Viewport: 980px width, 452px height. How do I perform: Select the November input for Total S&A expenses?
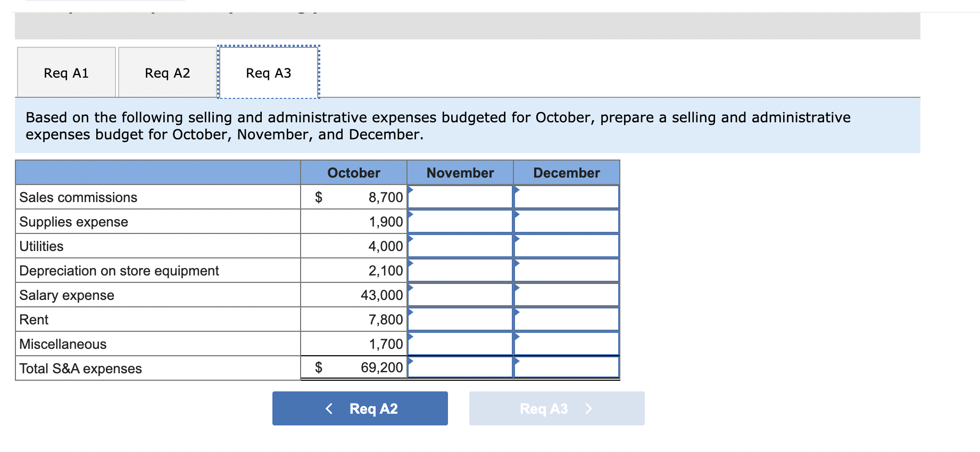[x=460, y=367]
